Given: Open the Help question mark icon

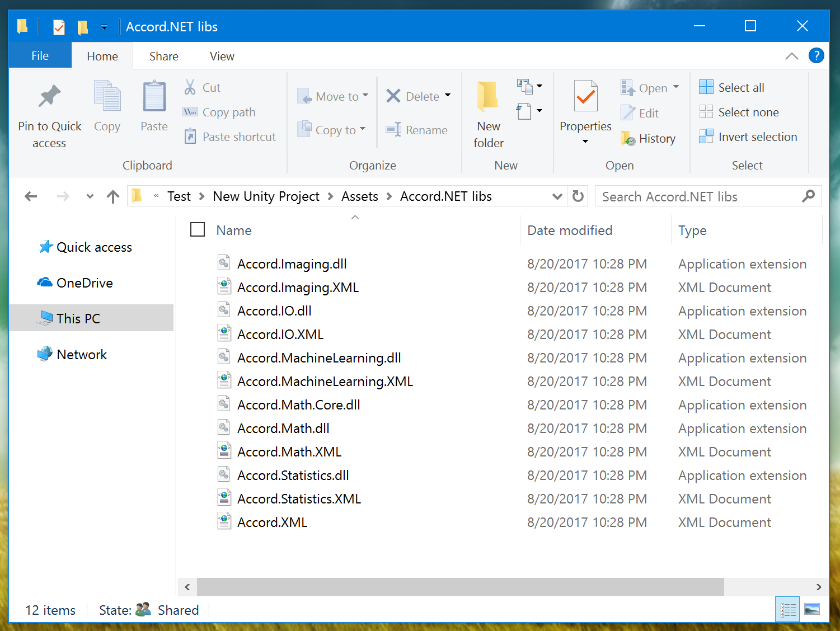Looking at the screenshot, I should [x=816, y=56].
